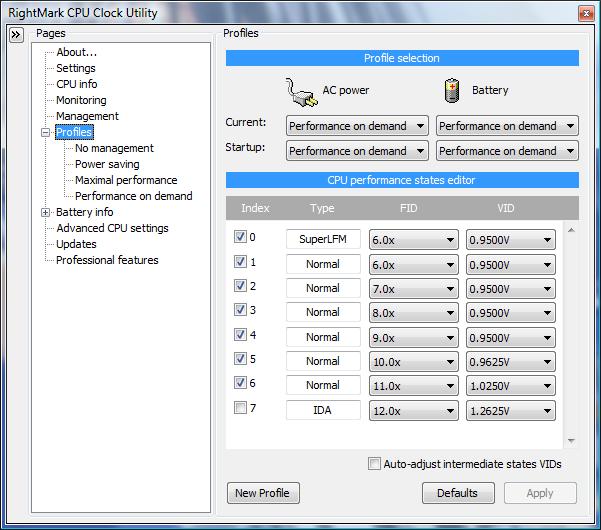This screenshot has width=601, height=530.
Task: Open the Management page
Action: [x=87, y=116]
